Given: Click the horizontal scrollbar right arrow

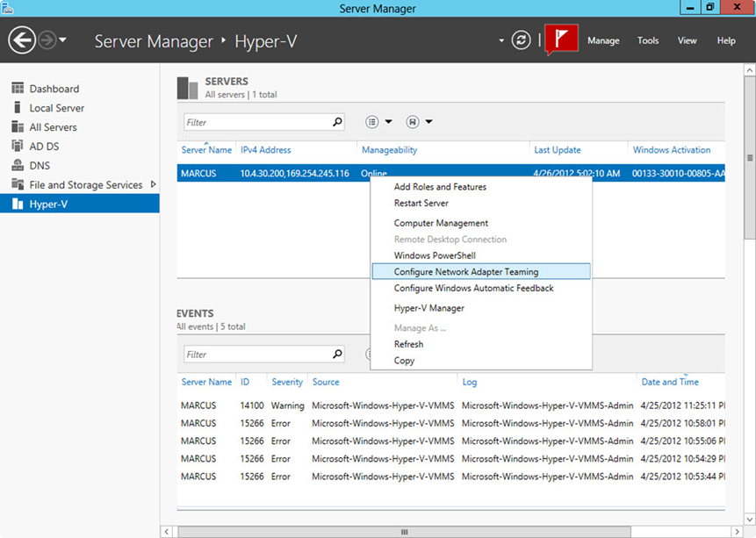Looking at the screenshot, I should (x=738, y=532).
